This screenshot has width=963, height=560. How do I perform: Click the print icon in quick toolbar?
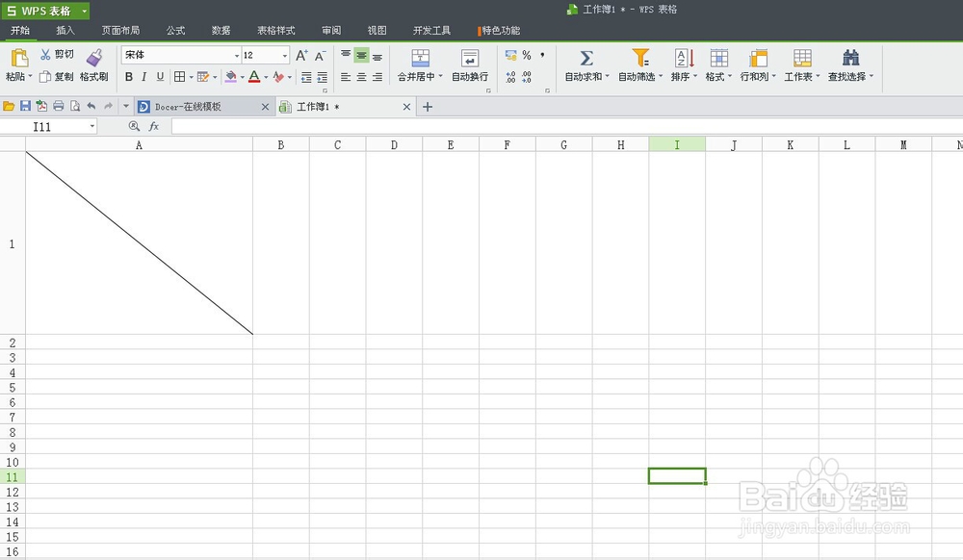click(59, 106)
